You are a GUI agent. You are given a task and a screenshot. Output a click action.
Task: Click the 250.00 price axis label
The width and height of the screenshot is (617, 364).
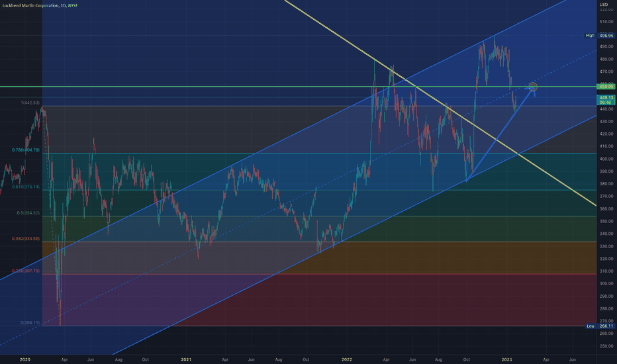606,346
